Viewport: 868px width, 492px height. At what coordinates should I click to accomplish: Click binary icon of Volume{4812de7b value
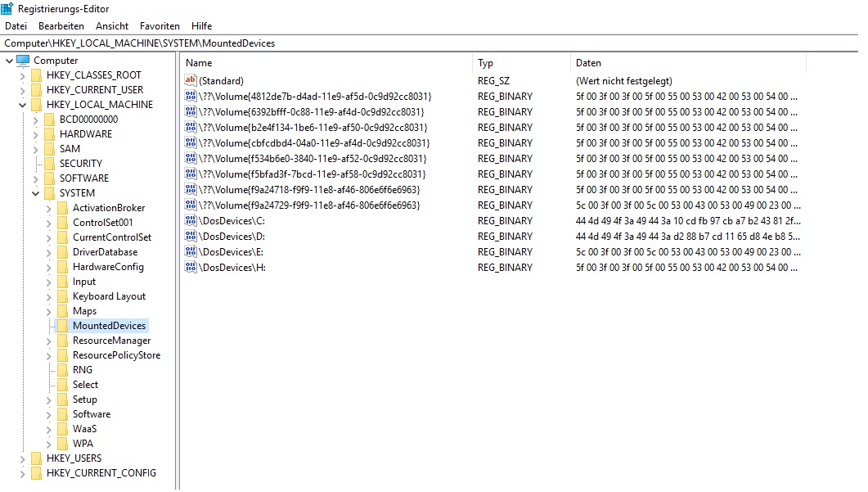click(x=191, y=96)
